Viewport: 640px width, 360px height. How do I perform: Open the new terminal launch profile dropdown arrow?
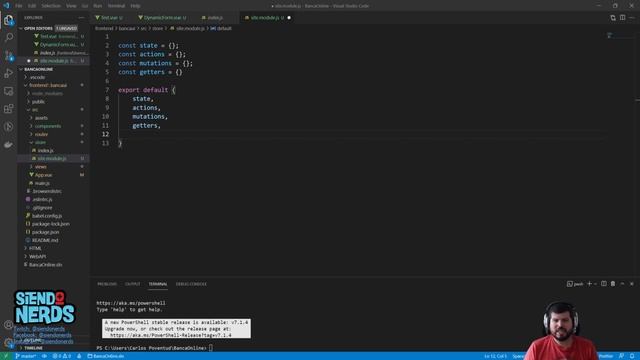coord(595,284)
